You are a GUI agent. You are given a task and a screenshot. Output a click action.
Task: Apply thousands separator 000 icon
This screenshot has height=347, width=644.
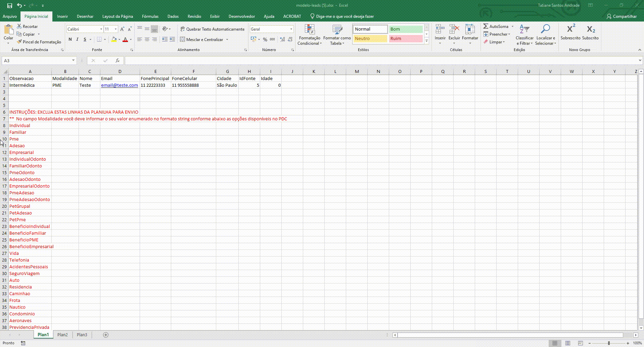coord(272,39)
